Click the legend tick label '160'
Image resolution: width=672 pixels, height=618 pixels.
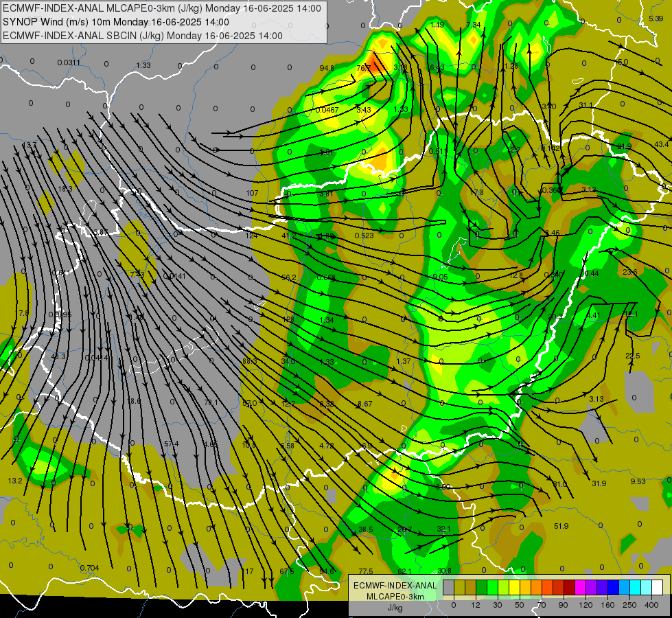(607, 605)
